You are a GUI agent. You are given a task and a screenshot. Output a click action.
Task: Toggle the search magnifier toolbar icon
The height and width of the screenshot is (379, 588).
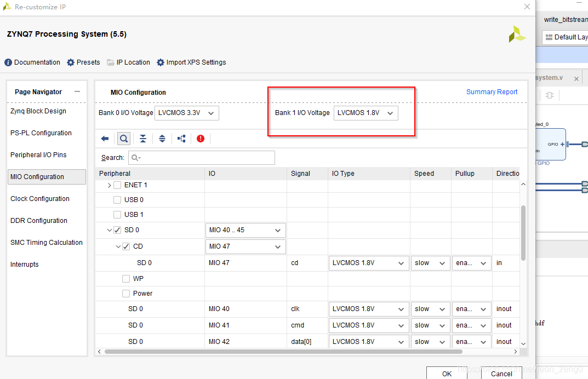pyautogui.click(x=123, y=139)
